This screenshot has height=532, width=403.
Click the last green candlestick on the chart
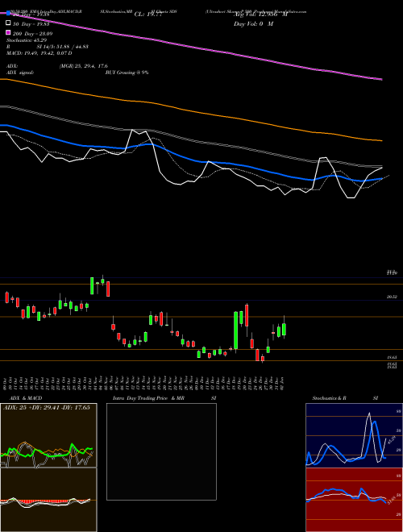pyautogui.click(x=284, y=330)
